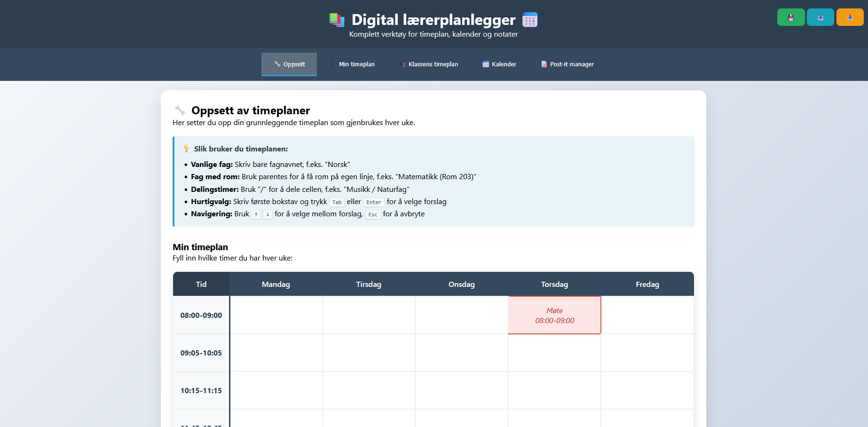Click the calendar icon after the title
Image resolution: width=868 pixels, height=427 pixels.
[x=530, y=20]
